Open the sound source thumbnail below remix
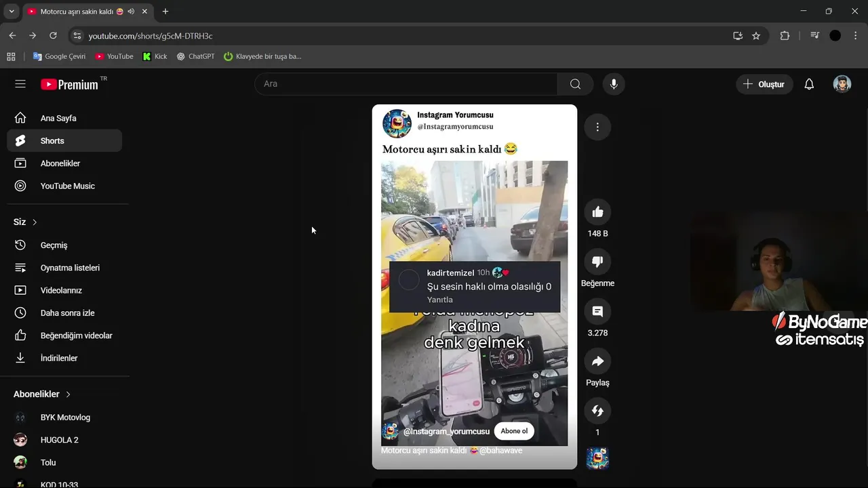This screenshot has height=488, width=868. (597, 458)
